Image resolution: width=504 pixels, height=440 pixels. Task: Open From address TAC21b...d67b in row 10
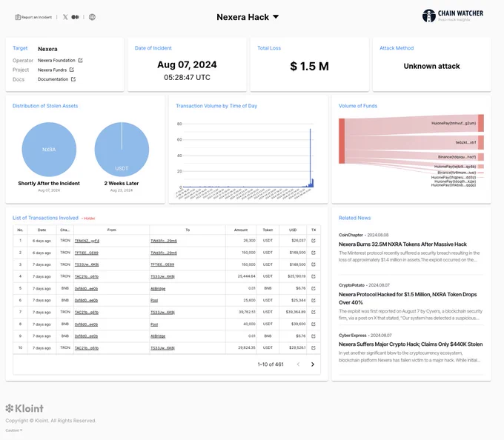pyautogui.click(x=87, y=348)
